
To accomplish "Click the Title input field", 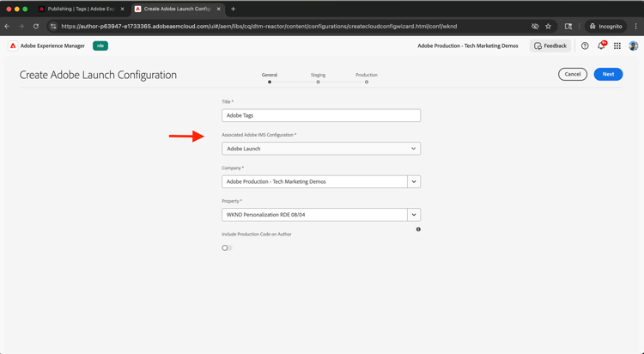I will [x=321, y=115].
